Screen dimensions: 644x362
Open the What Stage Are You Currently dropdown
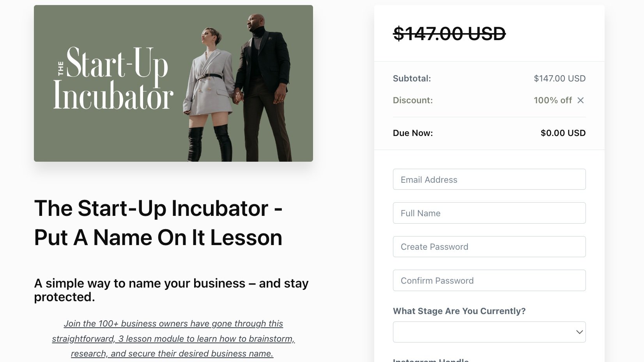click(x=489, y=332)
